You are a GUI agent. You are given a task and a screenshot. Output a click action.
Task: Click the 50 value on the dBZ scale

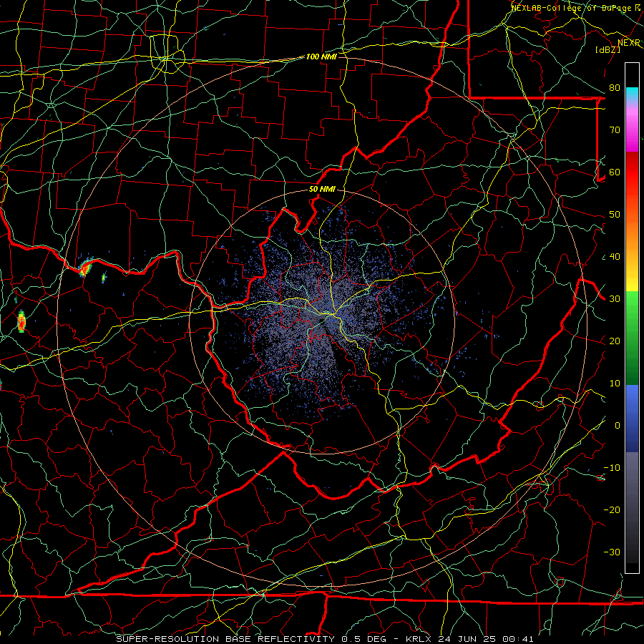pyautogui.click(x=615, y=215)
